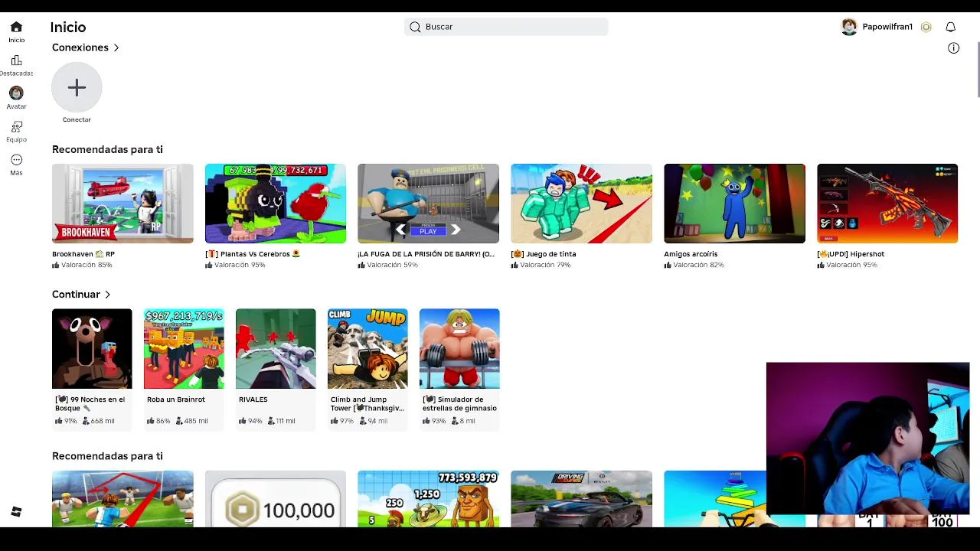Open the 99 Noches en el Bosque thumbnail

coord(92,349)
